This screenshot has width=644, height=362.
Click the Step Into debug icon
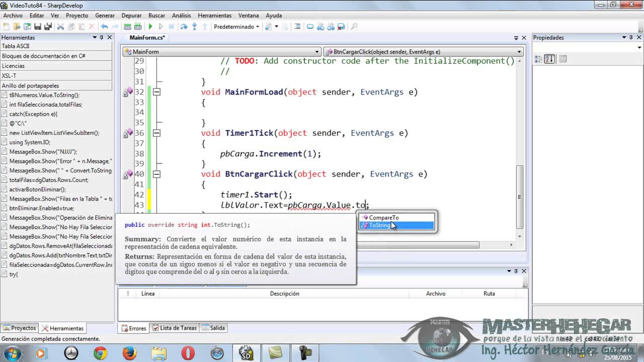[x=195, y=27]
